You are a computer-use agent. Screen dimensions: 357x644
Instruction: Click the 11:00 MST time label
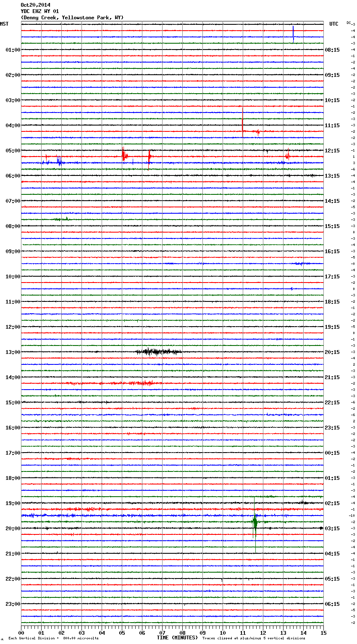[13, 302]
